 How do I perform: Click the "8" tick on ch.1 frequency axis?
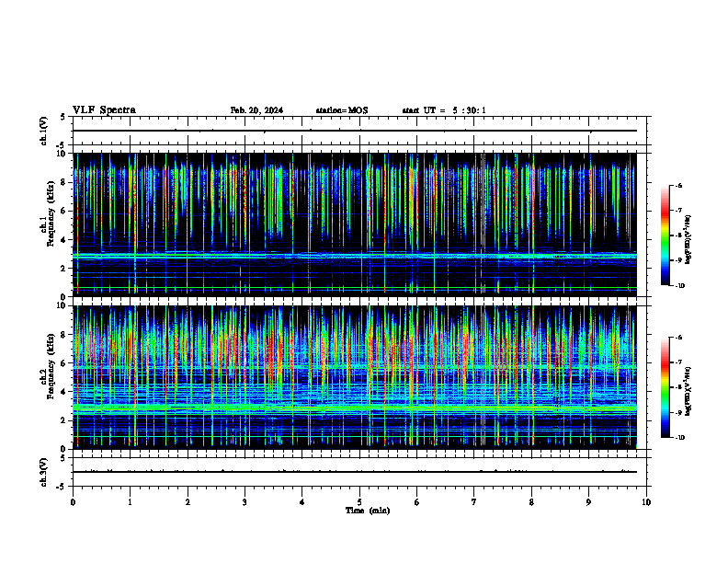[x=64, y=182]
